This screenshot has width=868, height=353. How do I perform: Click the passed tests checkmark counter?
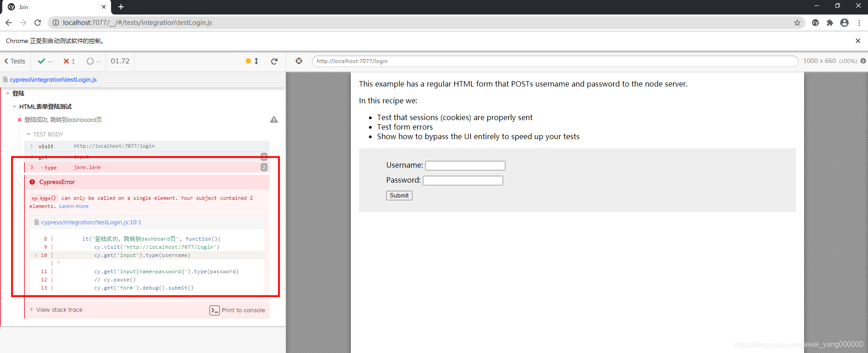pyautogui.click(x=45, y=61)
